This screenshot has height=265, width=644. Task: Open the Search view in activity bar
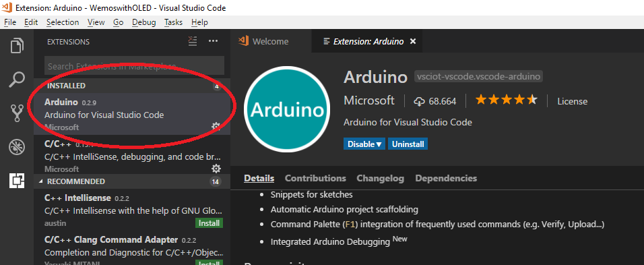tap(17, 80)
